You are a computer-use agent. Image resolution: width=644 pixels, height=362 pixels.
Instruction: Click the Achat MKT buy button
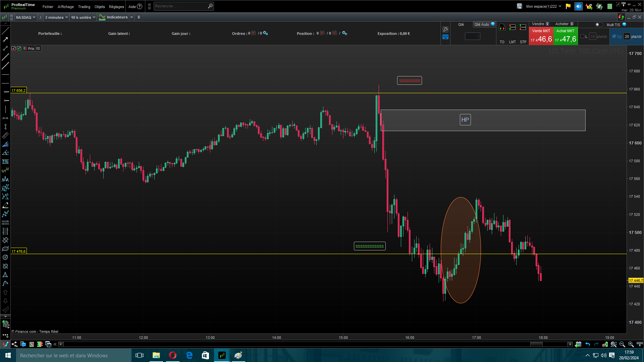pos(566,36)
